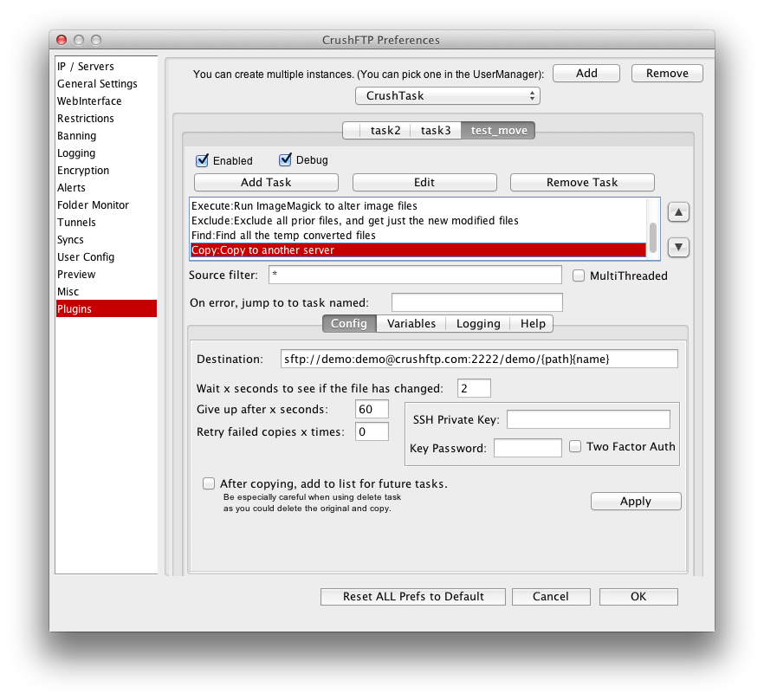Click the Destination URL field
Viewport: 764px width, 700px height.
[479, 359]
